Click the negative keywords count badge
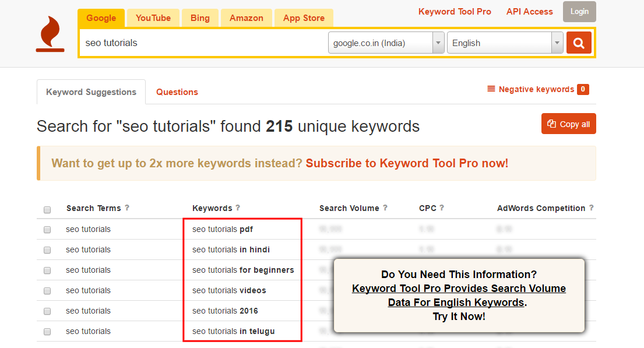 pyautogui.click(x=583, y=89)
